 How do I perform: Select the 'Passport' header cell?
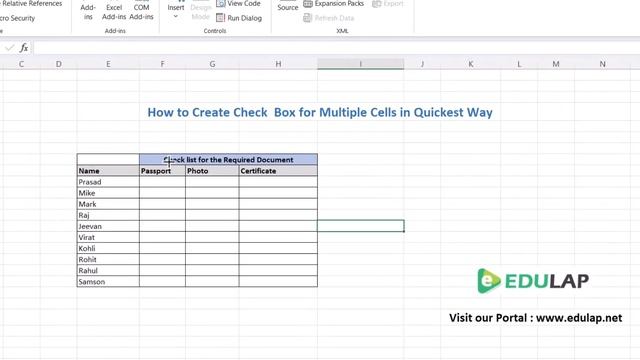[162, 171]
